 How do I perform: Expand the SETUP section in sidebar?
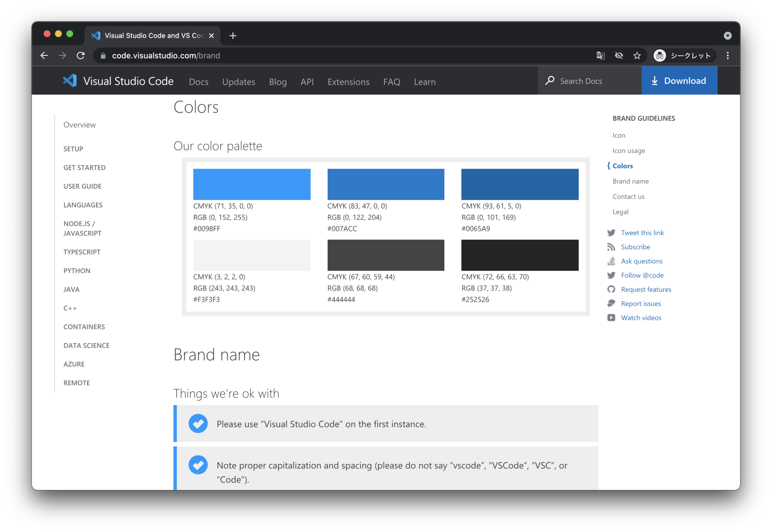coord(73,149)
